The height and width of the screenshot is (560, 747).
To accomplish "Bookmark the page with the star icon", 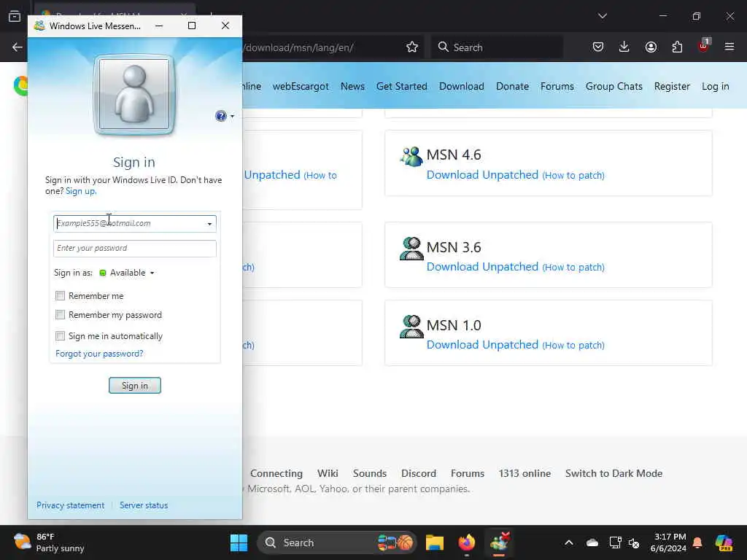I will (x=412, y=47).
